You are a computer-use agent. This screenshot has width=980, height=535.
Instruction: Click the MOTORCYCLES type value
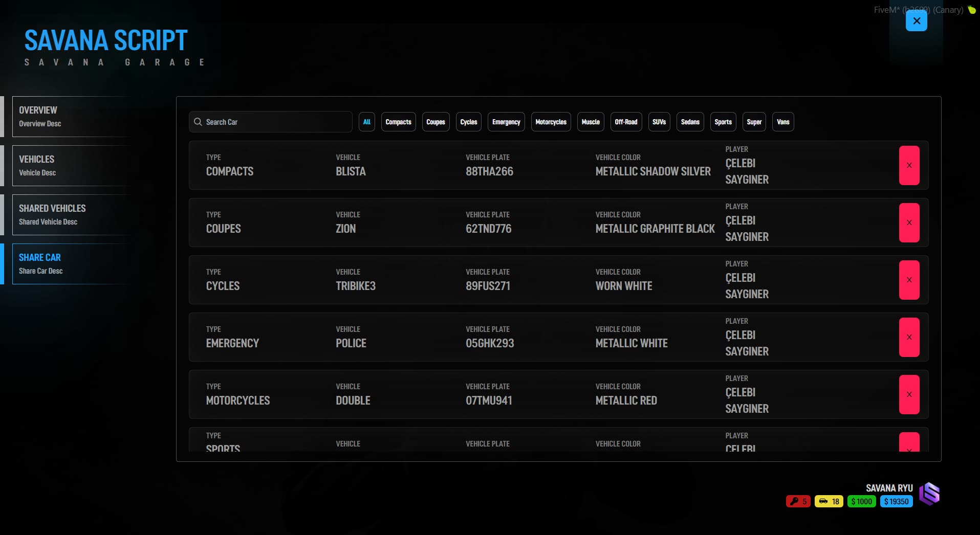coord(238,400)
